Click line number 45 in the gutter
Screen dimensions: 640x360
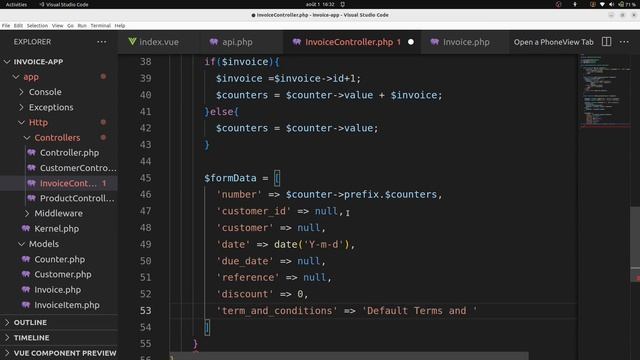point(145,178)
